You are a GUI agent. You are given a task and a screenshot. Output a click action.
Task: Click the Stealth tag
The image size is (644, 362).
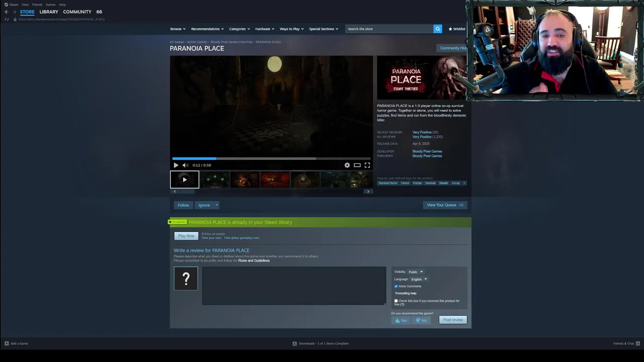point(443,183)
